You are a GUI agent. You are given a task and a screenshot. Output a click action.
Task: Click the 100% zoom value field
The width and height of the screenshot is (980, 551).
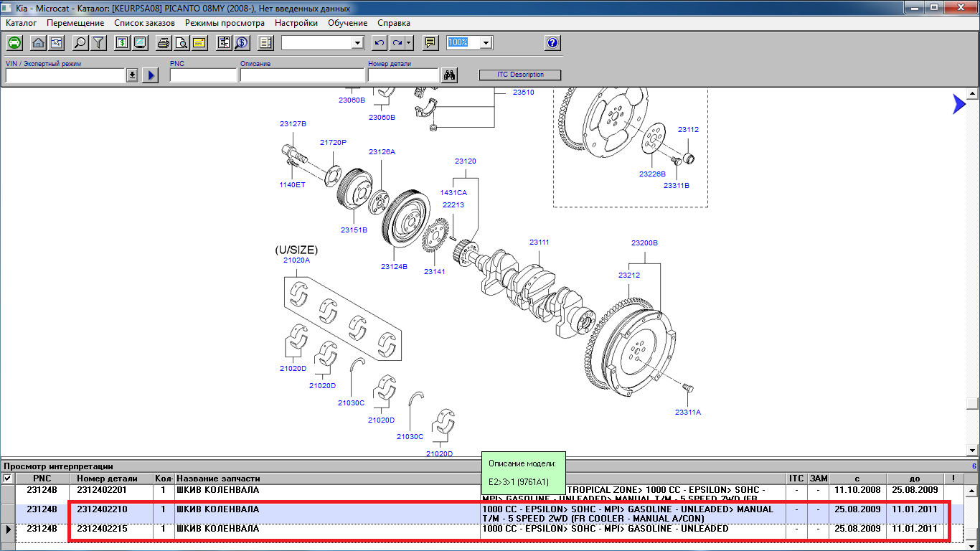click(463, 43)
